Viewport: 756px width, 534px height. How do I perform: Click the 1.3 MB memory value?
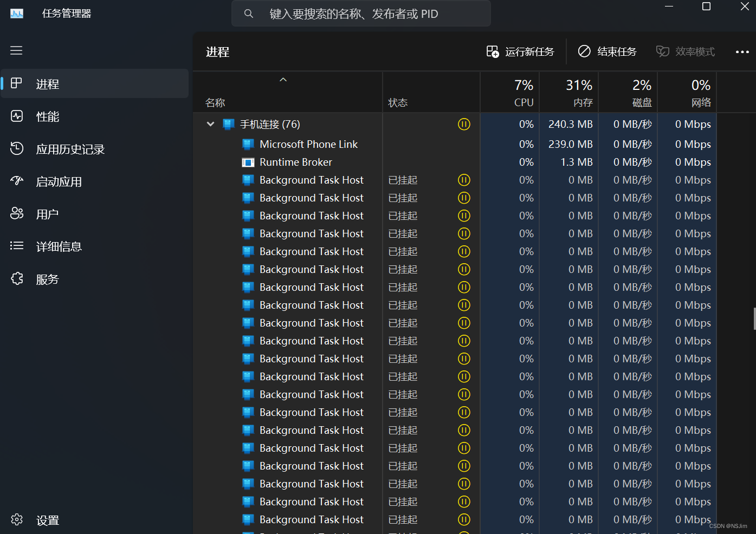(577, 162)
